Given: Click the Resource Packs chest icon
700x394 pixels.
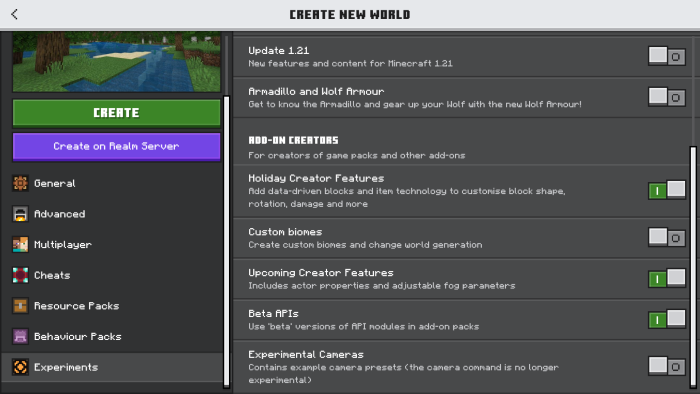Looking at the screenshot, I should (20, 306).
